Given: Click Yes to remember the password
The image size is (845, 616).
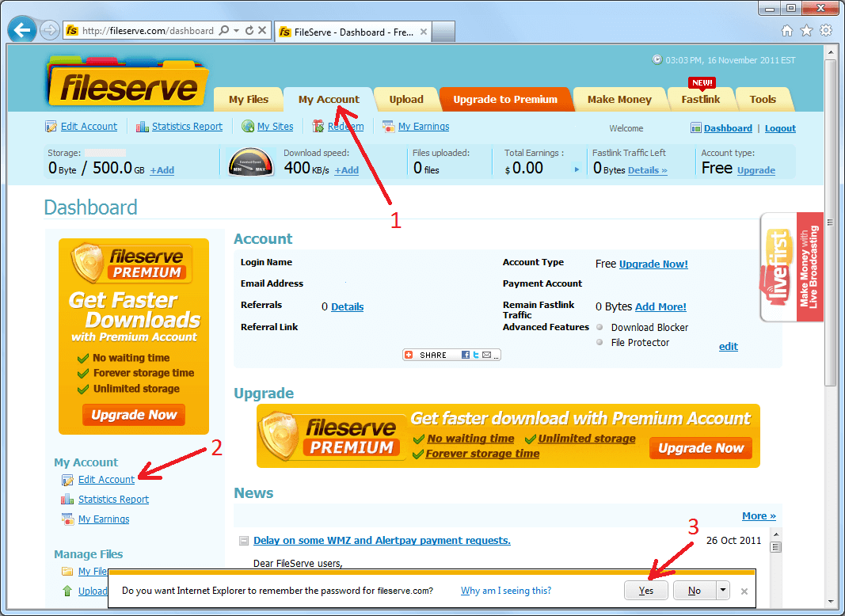Looking at the screenshot, I should [x=646, y=590].
